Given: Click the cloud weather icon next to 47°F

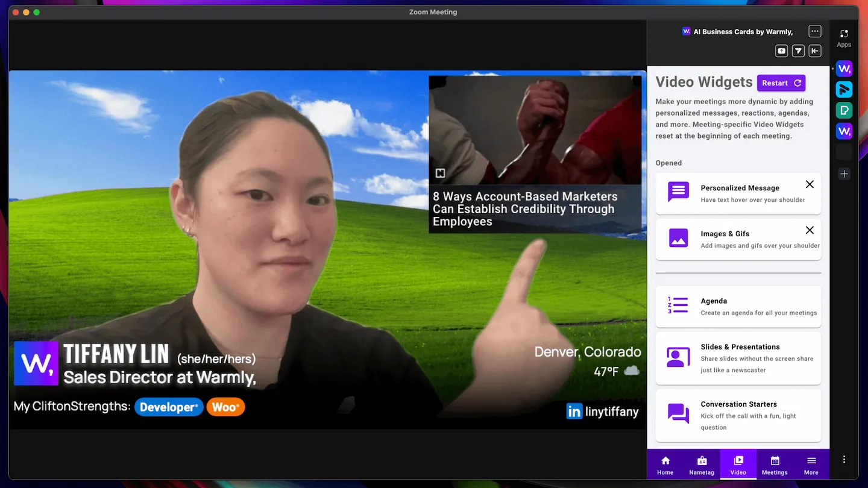Looking at the screenshot, I should point(632,371).
